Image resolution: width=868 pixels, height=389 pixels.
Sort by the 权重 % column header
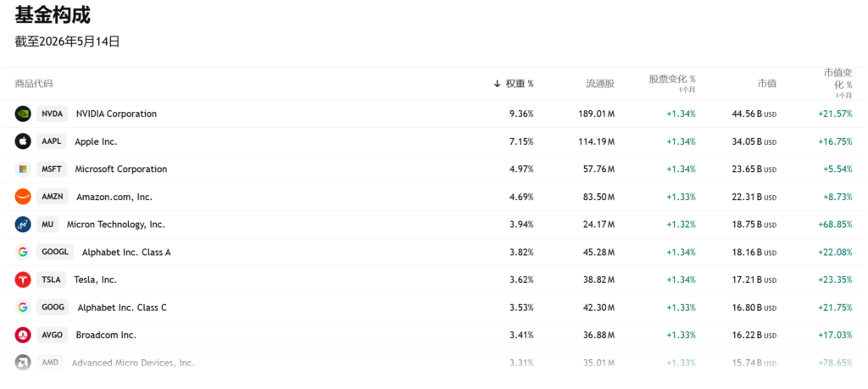pyautogui.click(x=514, y=84)
